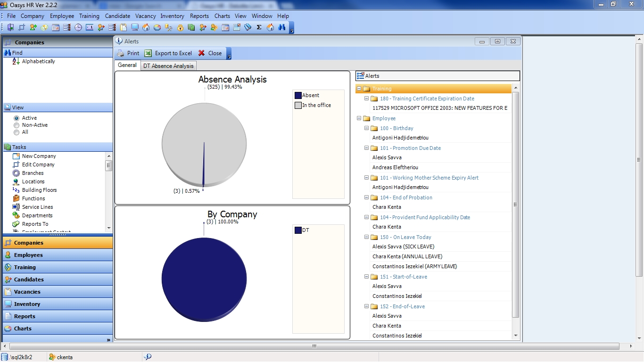Collapse the 152 - End-of-Leave node
This screenshot has width=644, height=362.
click(x=367, y=306)
